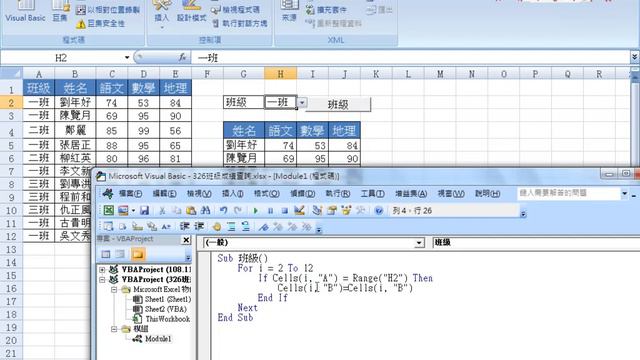Click the Outdent icon in Edit toolbar
This screenshot has width=640, height=360.
click(x=199, y=227)
